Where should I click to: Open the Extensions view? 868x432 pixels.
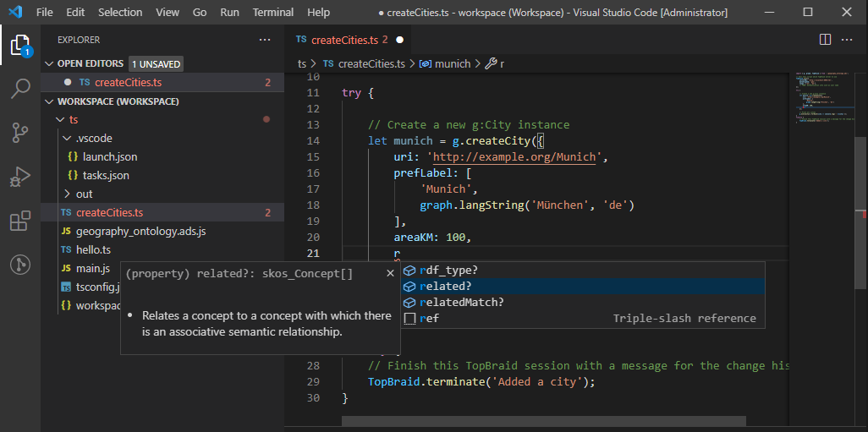[20, 221]
